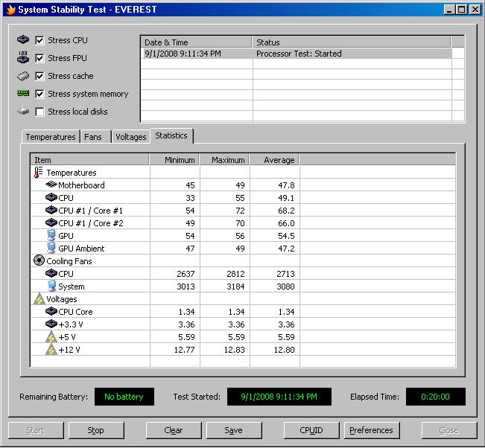Click the greyed-out Close button
Viewport: 485px width, 448px height.
click(x=449, y=430)
